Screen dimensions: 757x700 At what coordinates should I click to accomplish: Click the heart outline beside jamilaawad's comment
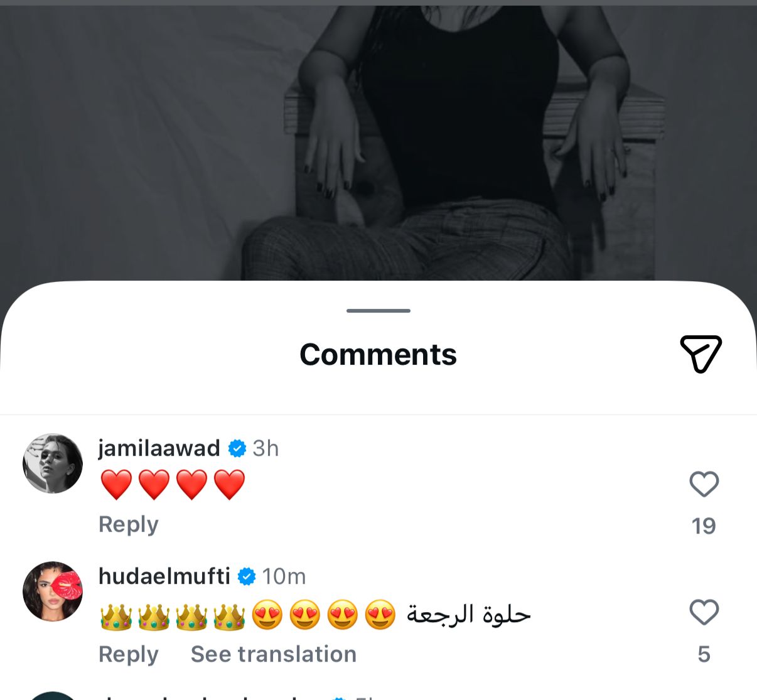pyautogui.click(x=704, y=483)
